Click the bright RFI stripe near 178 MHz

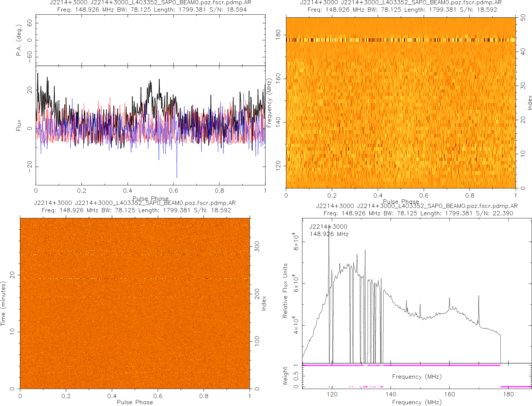point(401,40)
